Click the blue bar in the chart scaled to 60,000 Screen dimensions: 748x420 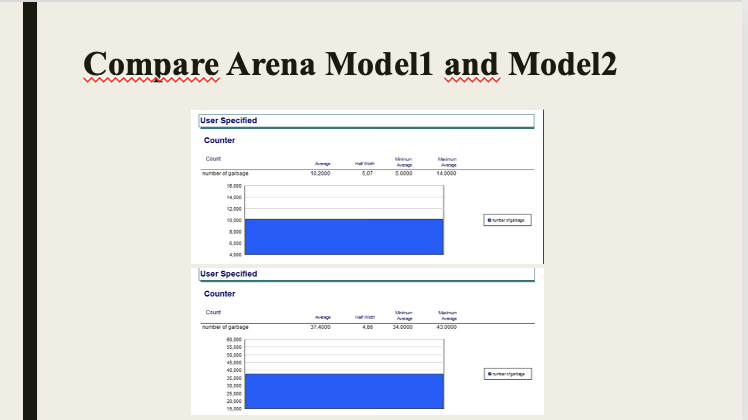344,391
